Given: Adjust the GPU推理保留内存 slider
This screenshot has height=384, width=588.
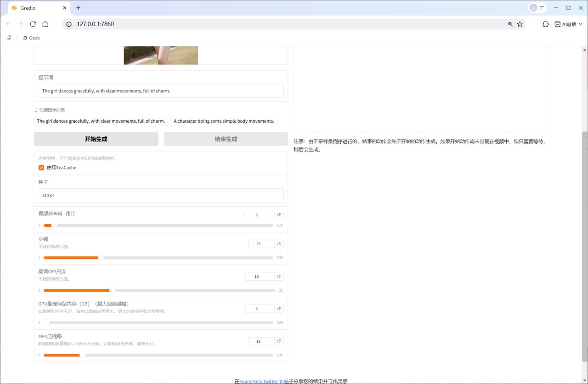Looking at the screenshot, I should pyautogui.click(x=158, y=322).
